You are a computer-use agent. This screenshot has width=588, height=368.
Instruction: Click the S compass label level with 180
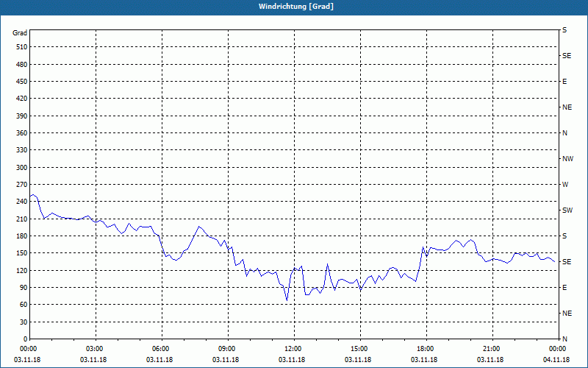point(564,236)
